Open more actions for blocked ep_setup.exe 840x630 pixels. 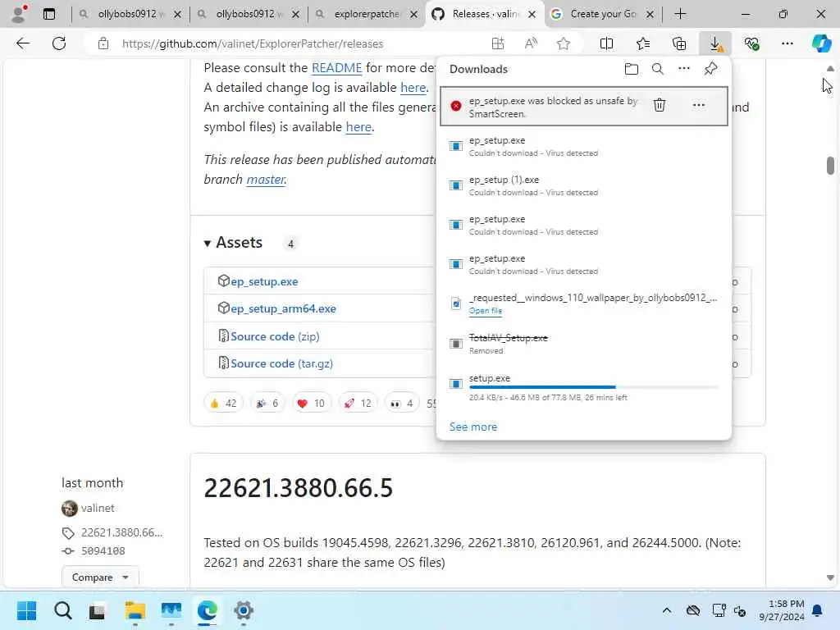click(x=698, y=105)
